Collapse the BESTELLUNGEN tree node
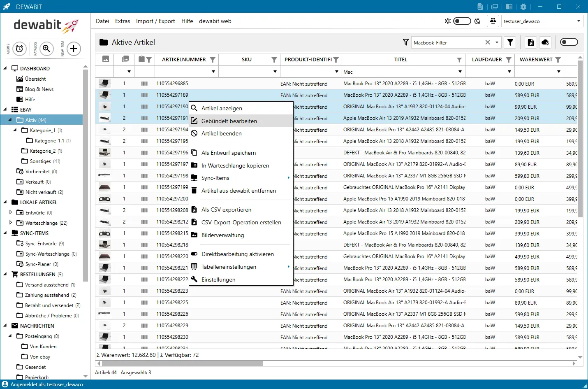The height and width of the screenshot is (389, 588). pyautogui.click(x=5, y=274)
